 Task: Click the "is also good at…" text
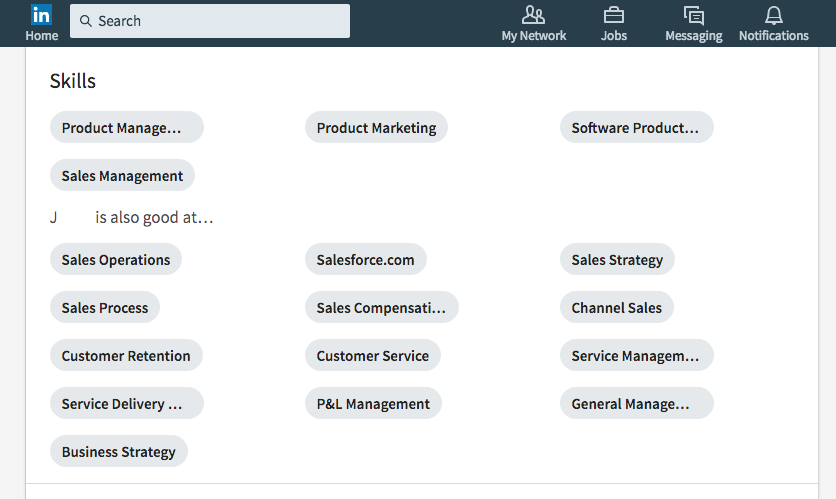154,218
